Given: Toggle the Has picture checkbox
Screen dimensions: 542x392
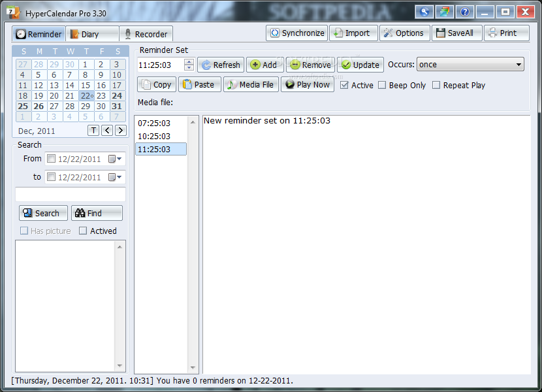Looking at the screenshot, I should (24, 231).
